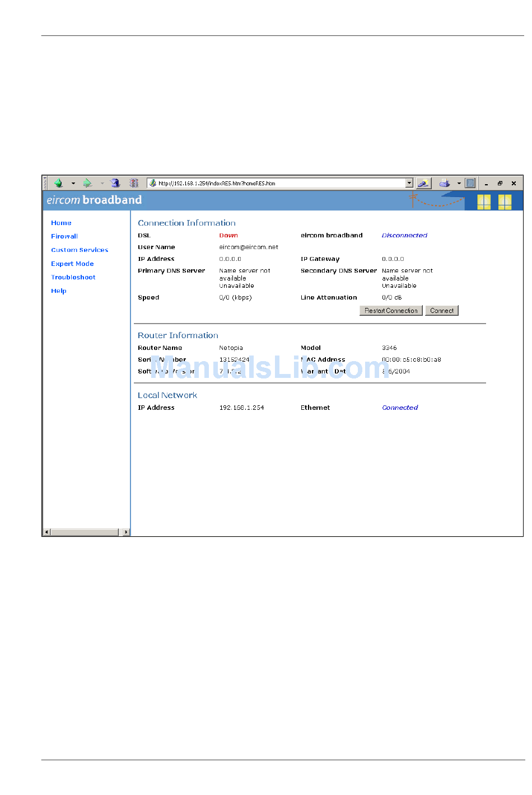
Task: Switch to Expert Mode
Action: click(x=72, y=264)
